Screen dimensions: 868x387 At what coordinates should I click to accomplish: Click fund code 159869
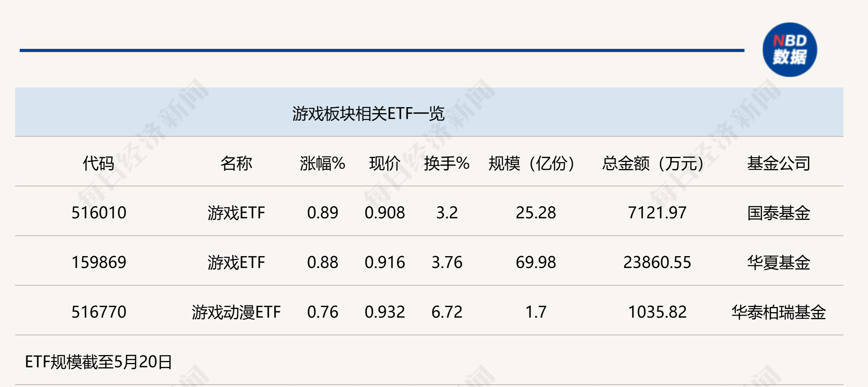(x=99, y=262)
